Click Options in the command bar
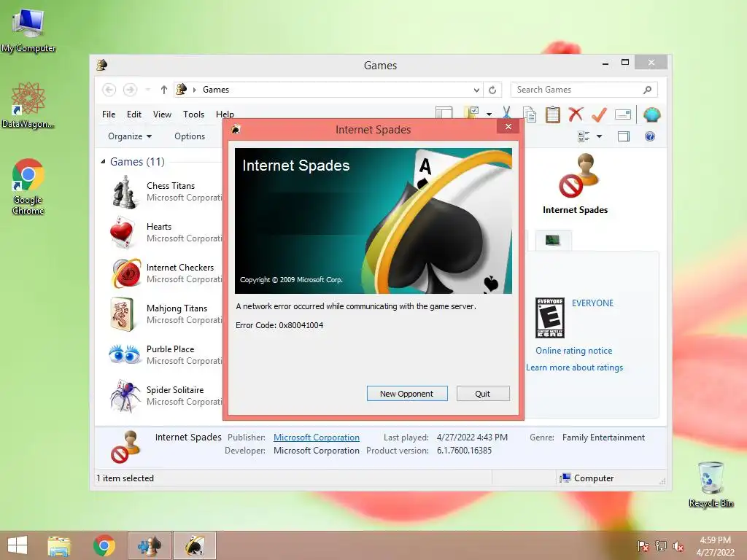Viewport: 747px width, 560px height. pos(190,136)
